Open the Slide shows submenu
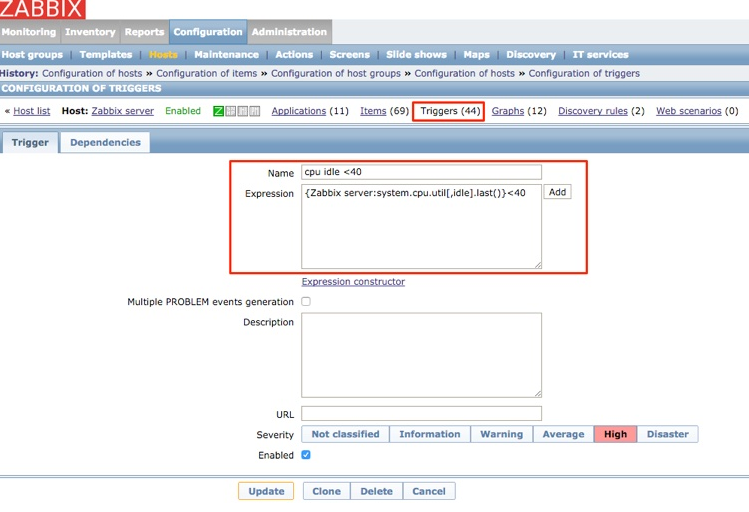 pos(416,54)
